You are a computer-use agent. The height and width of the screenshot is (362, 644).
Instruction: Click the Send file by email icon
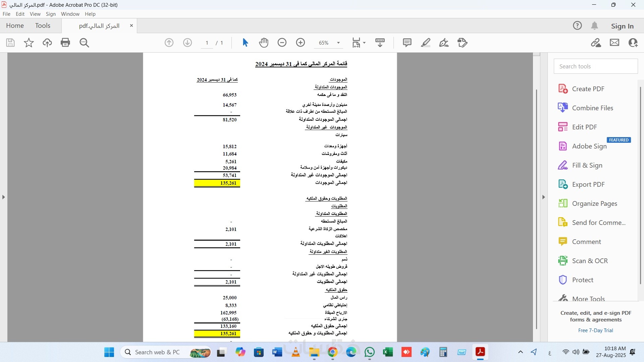point(614,43)
